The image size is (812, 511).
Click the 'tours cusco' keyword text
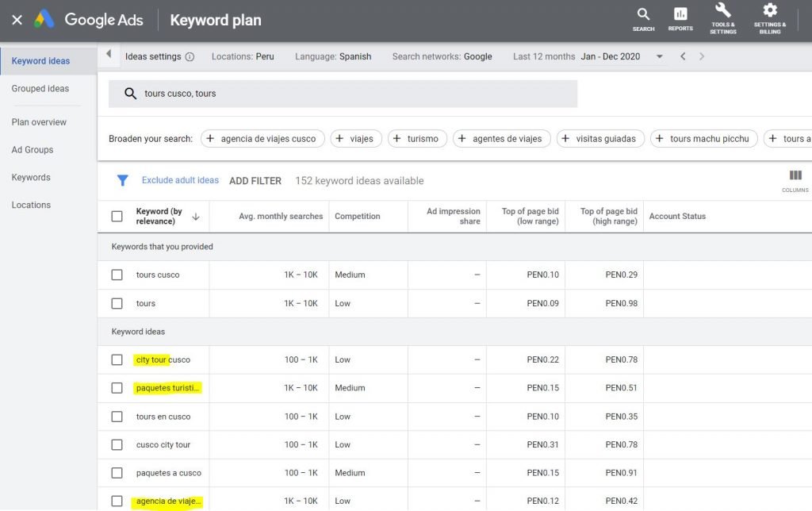(x=158, y=275)
